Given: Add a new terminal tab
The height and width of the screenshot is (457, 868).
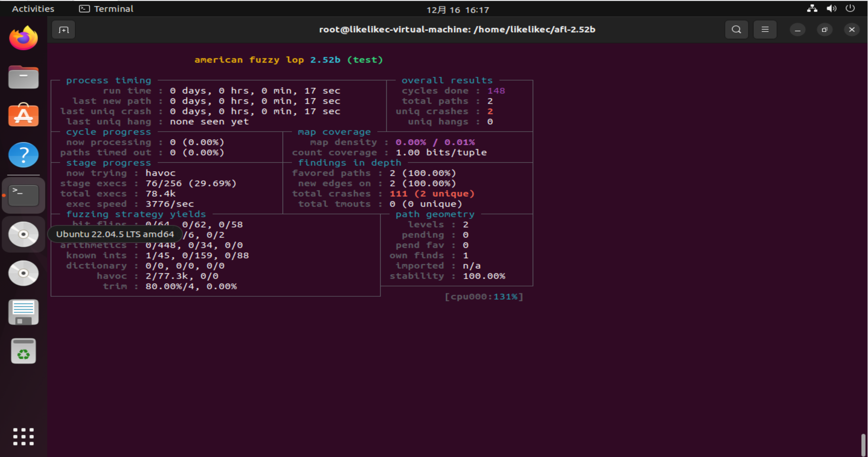Looking at the screenshot, I should (x=63, y=30).
